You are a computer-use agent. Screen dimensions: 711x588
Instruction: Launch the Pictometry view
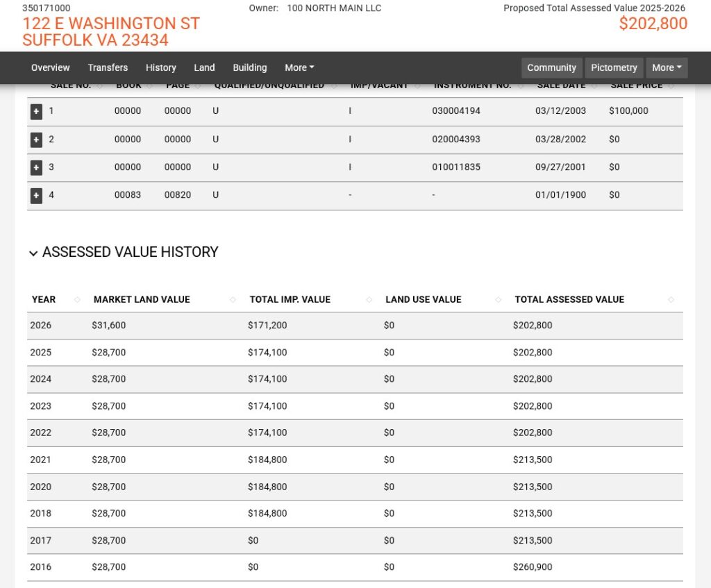(614, 67)
